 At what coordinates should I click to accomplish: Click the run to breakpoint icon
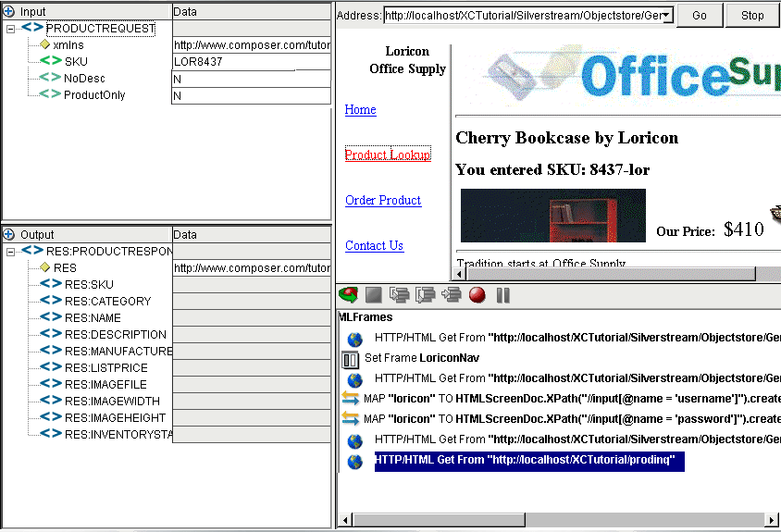452,295
